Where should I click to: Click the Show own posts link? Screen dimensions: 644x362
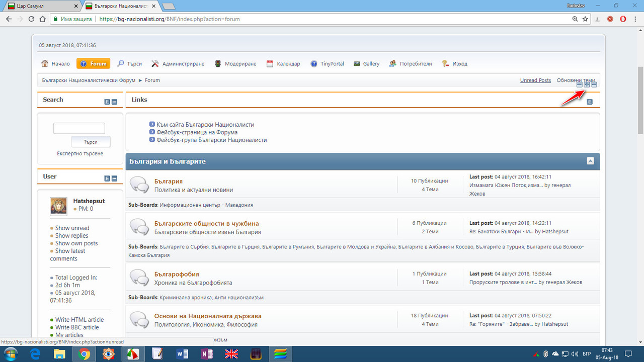click(76, 243)
